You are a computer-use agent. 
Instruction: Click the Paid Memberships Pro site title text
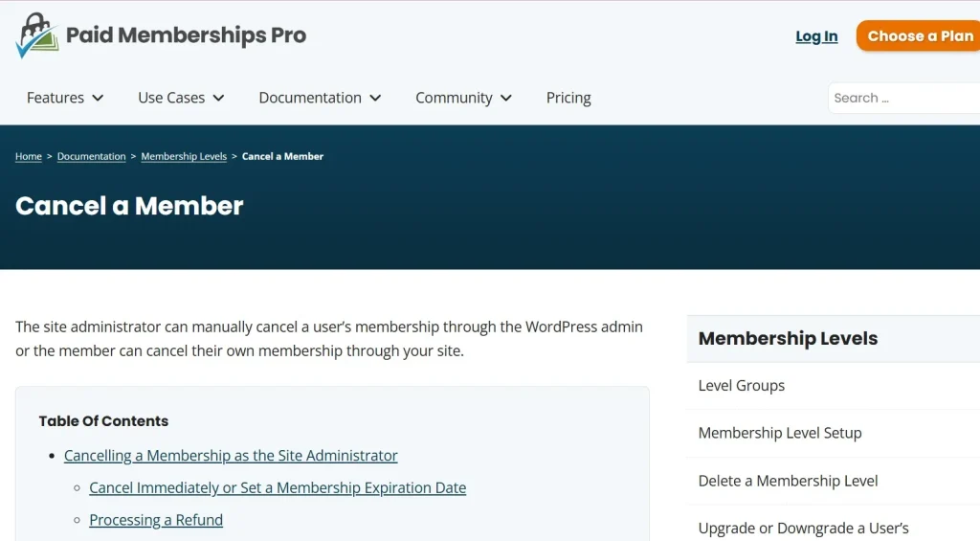[x=186, y=36]
